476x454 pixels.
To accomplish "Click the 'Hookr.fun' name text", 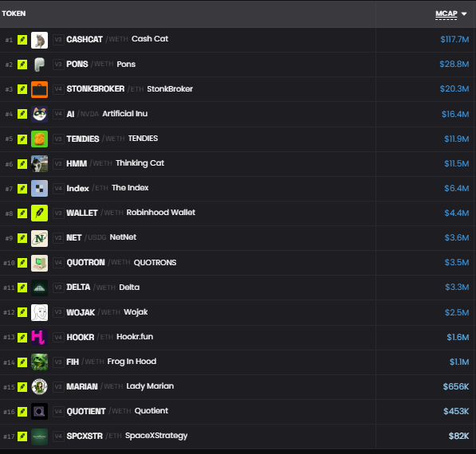I will [135, 337].
